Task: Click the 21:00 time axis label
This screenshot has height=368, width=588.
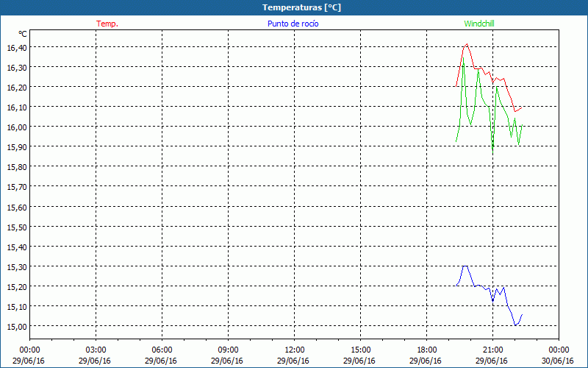Action: [492, 350]
